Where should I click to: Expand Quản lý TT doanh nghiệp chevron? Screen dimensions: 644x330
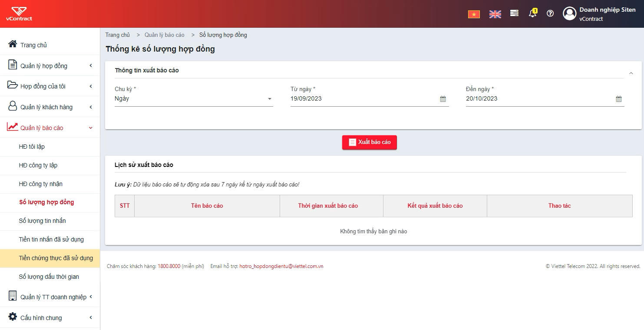pos(91,297)
